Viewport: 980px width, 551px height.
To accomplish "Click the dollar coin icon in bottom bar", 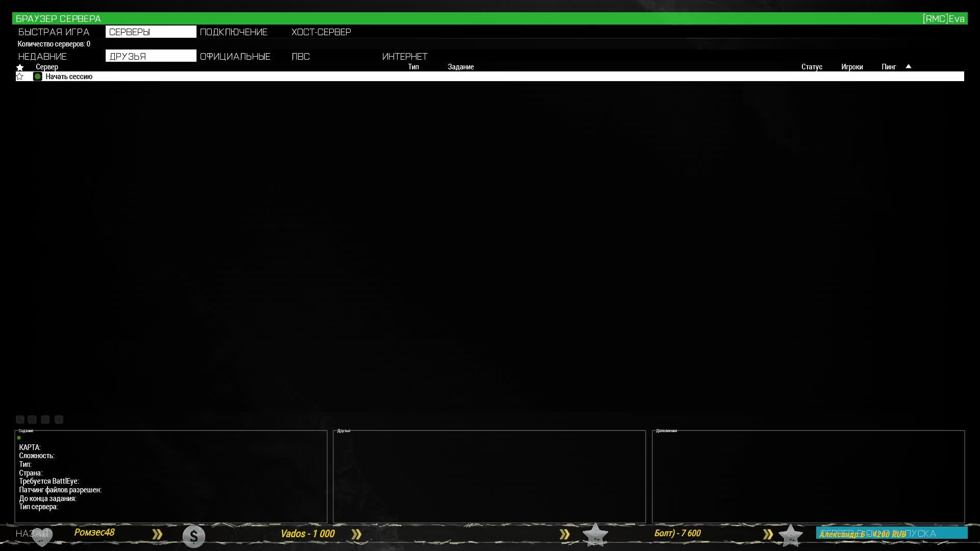I will (x=193, y=536).
